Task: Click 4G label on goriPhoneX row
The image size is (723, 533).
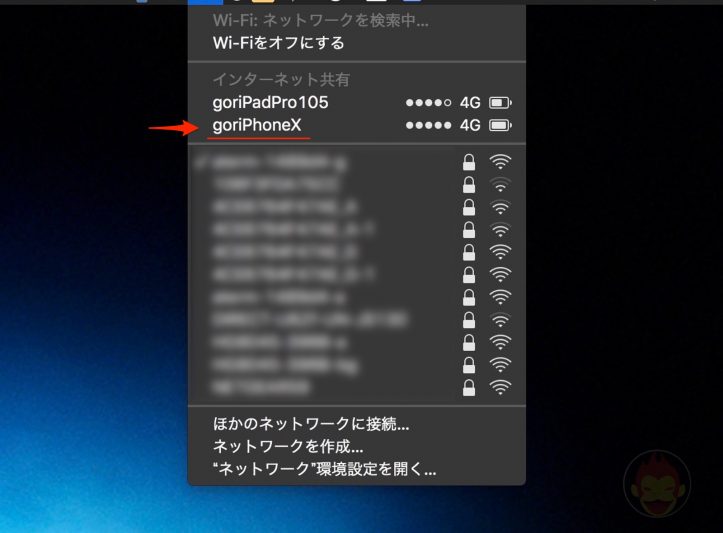Action: click(470, 125)
